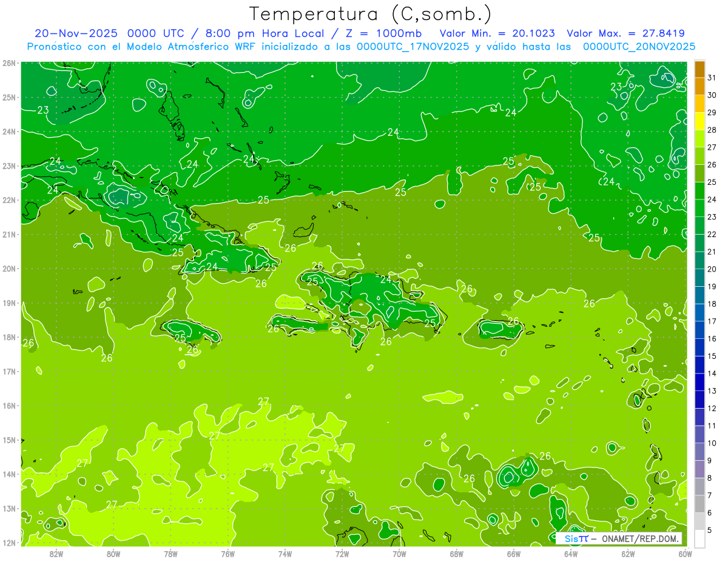This screenshot has height=562, width=728.
Task: Click the legend value 15
Action: click(x=712, y=356)
